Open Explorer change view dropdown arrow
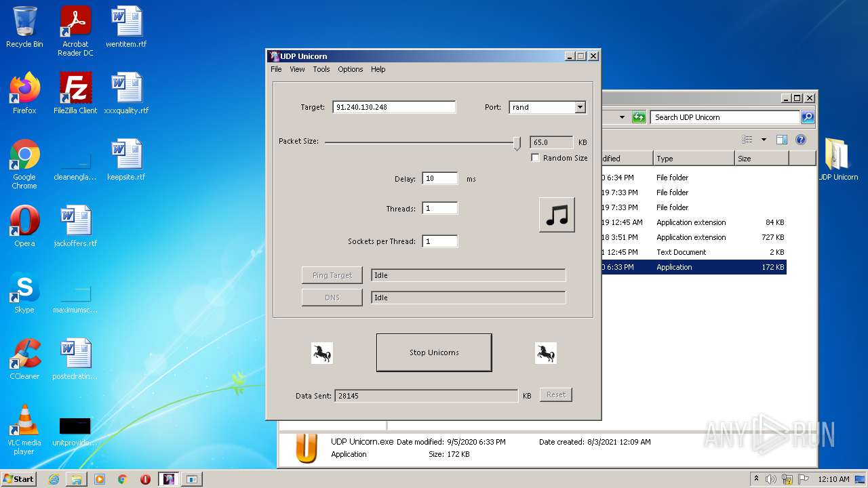 764,140
